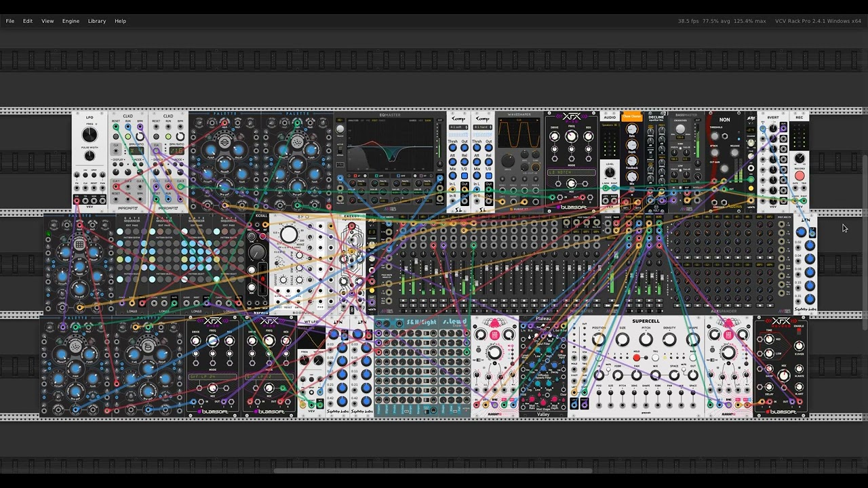Click the BPM knob on right CLKD module
Image resolution: width=868 pixels, height=488 pixels.
[180, 135]
